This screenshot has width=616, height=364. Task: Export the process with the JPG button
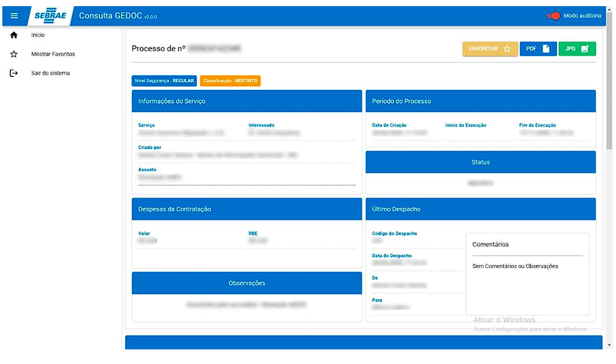pos(577,48)
